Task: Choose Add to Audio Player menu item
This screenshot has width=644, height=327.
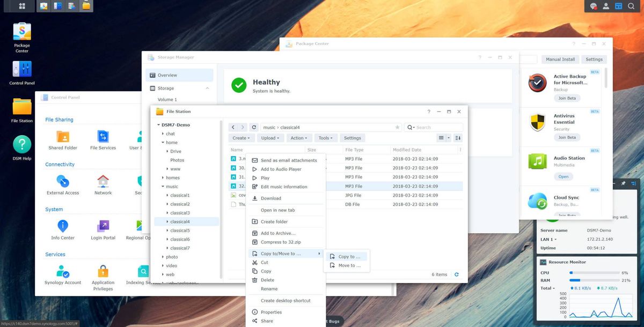Action: pyautogui.click(x=286, y=169)
